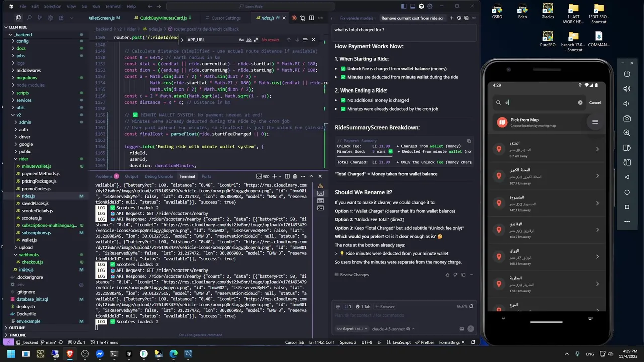
Task: Give thumbs up on the chat response
Action: pos(447,275)
